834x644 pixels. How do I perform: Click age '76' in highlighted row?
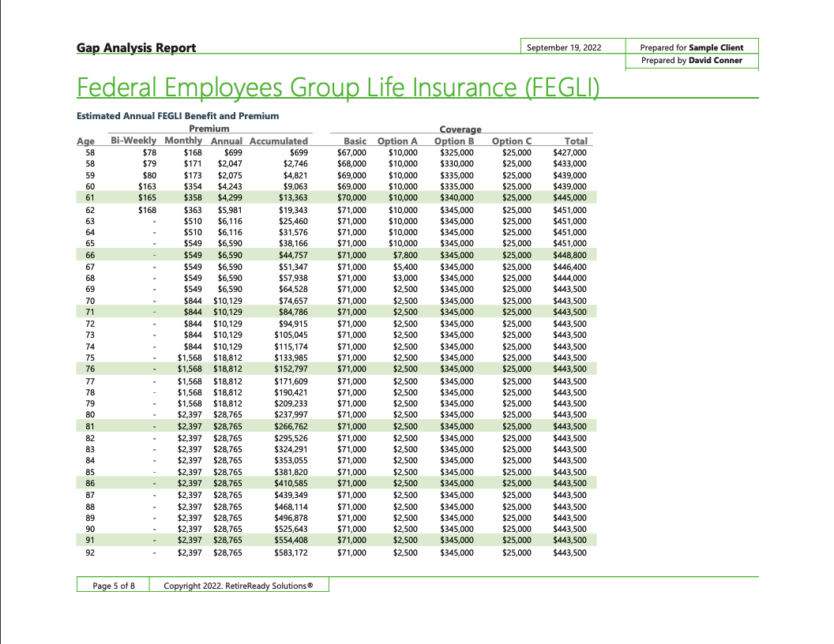pos(90,369)
